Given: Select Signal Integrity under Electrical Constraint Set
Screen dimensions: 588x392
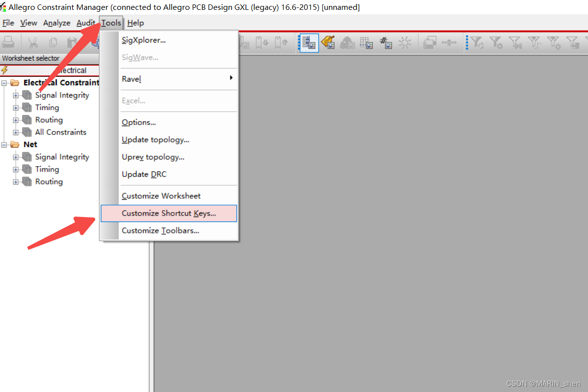Looking at the screenshot, I should click(x=62, y=95).
